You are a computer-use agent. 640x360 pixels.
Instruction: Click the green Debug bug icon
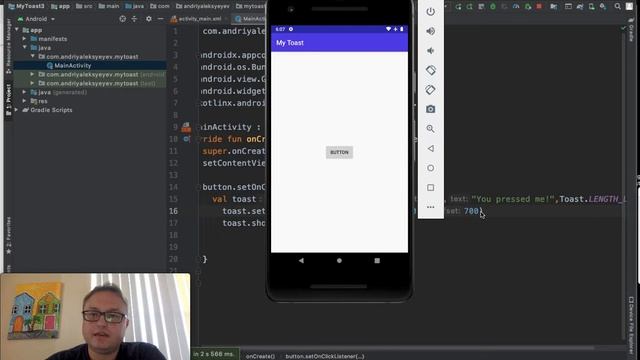coord(493,7)
